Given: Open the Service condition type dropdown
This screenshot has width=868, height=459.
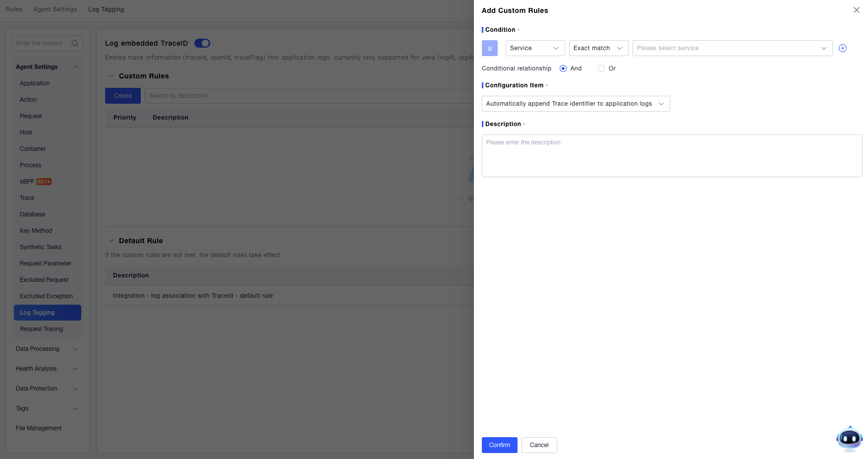Looking at the screenshot, I should [x=535, y=48].
